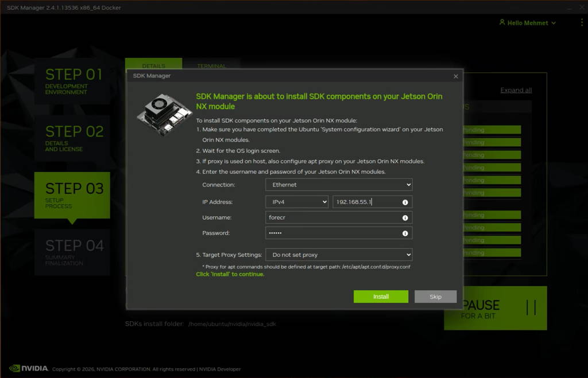Click 'Click Install to continue' text
Viewport: 588px width, 378px height.
click(230, 274)
